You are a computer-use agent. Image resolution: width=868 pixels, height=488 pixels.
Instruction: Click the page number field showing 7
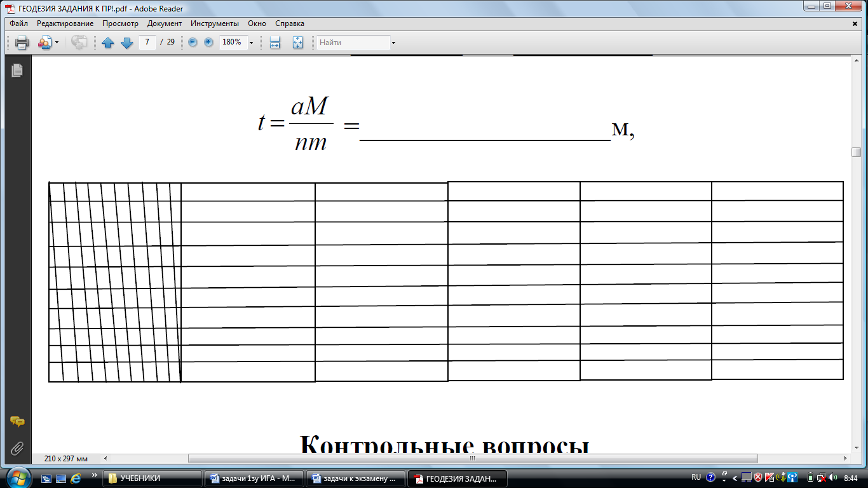147,42
